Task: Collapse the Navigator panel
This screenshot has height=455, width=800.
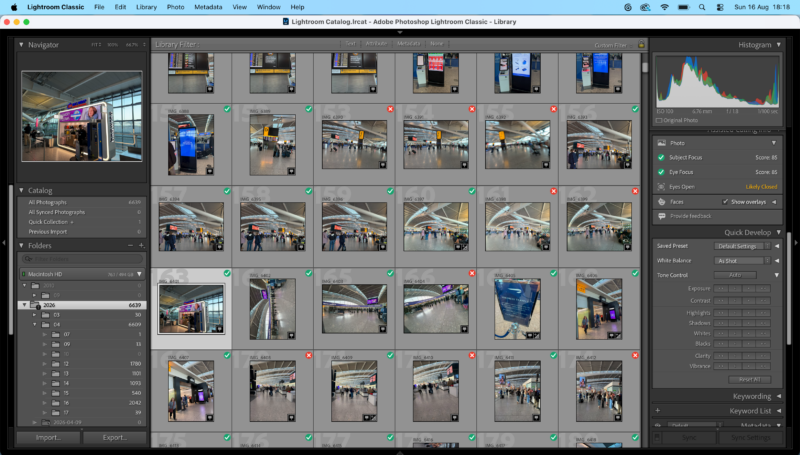Action: coord(21,45)
